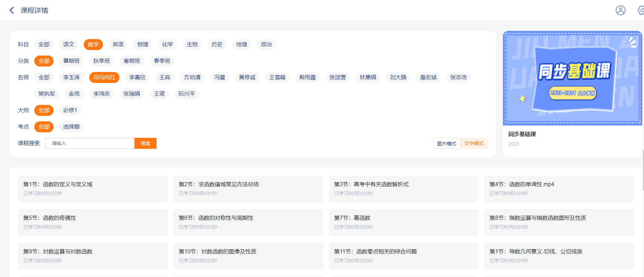
Task: Select teacher 李鸿志
Action: (102, 94)
